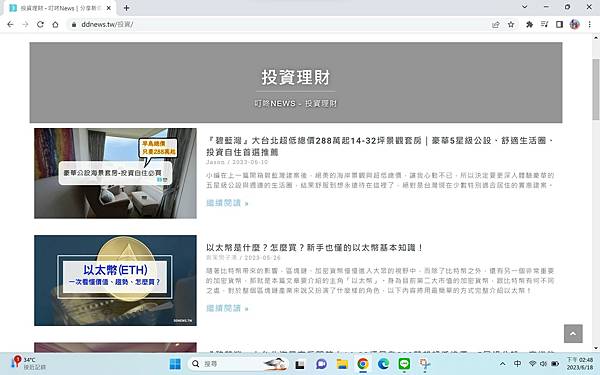Open File Explorer from the taskbar

[x=342, y=364]
